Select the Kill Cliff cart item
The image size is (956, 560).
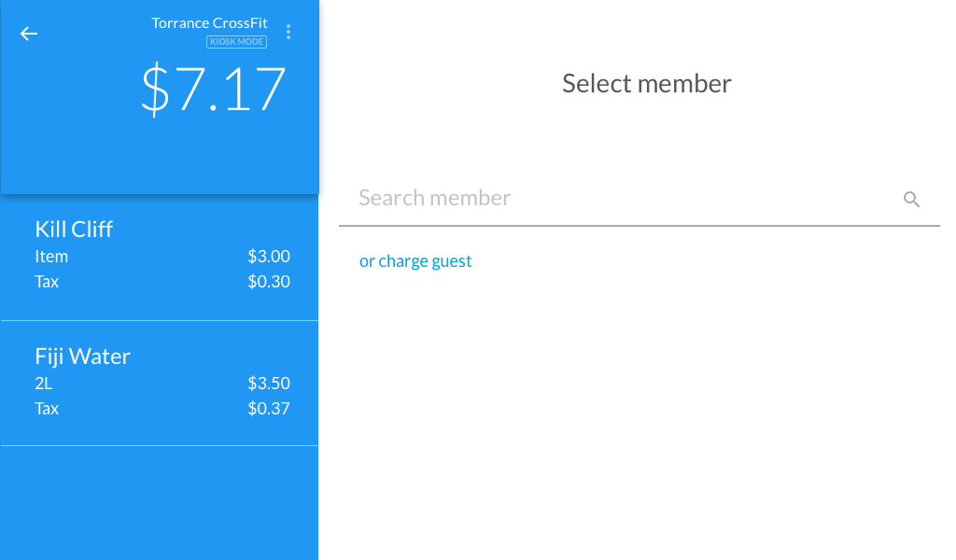(x=74, y=230)
